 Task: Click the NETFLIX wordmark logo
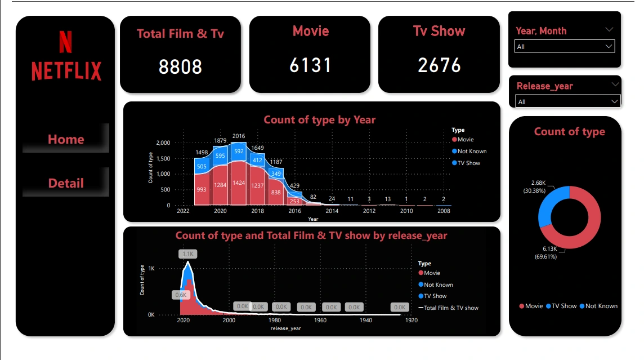pos(66,71)
